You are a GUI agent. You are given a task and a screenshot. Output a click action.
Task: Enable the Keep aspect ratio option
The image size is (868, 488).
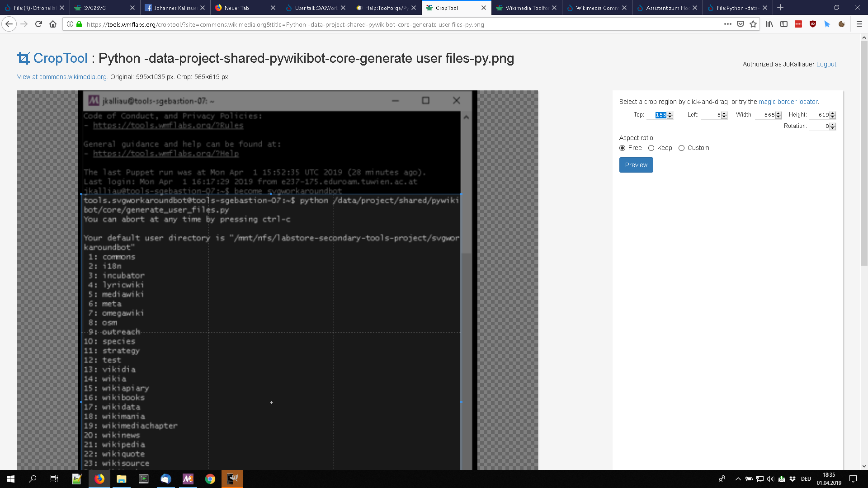pos(651,148)
